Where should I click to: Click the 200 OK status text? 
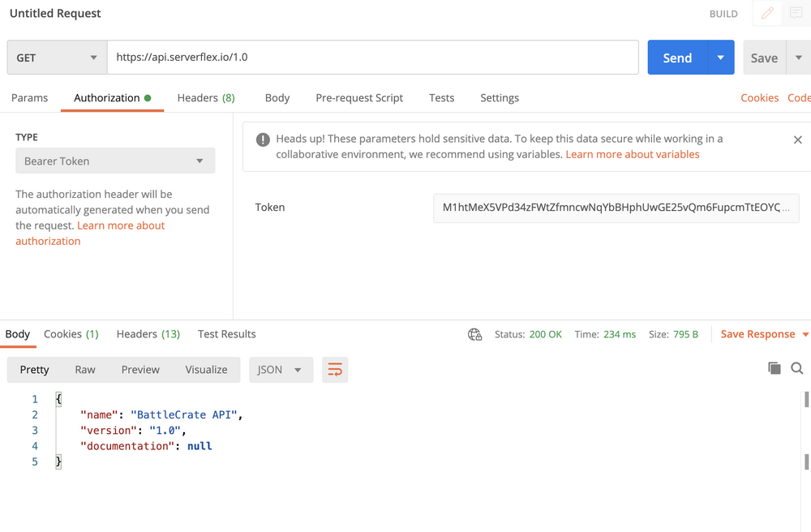pyautogui.click(x=545, y=334)
